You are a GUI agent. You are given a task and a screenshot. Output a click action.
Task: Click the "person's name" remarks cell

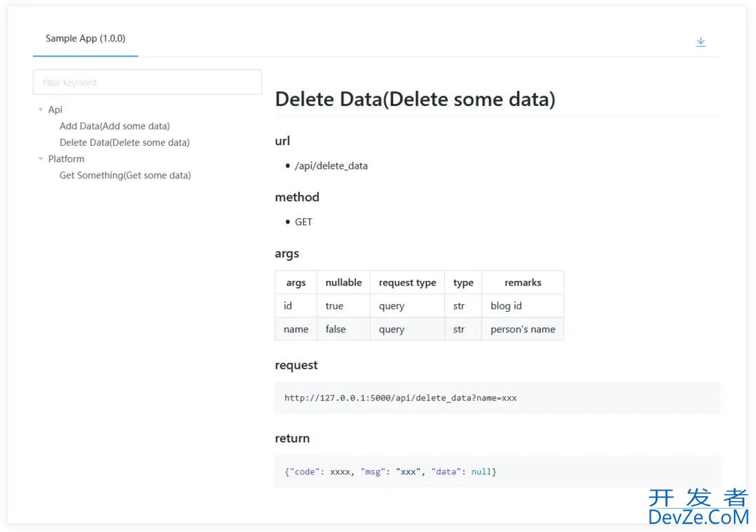click(523, 329)
